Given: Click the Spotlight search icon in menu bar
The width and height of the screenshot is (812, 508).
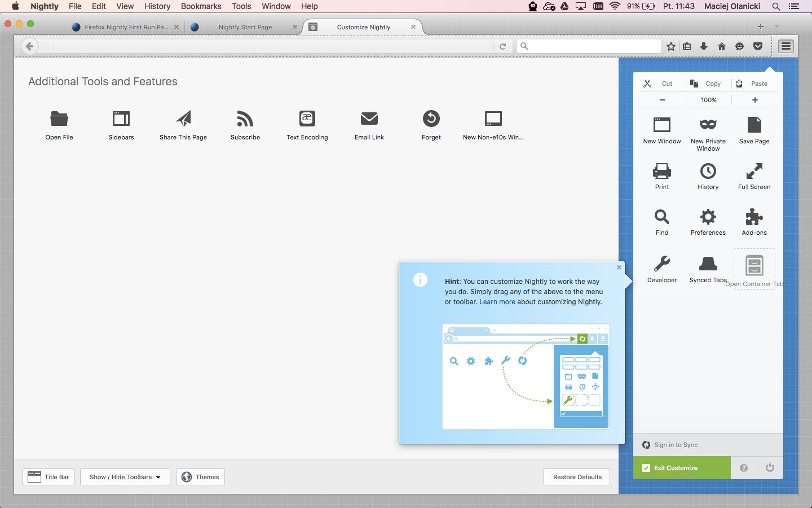Looking at the screenshot, I should click(x=776, y=6).
